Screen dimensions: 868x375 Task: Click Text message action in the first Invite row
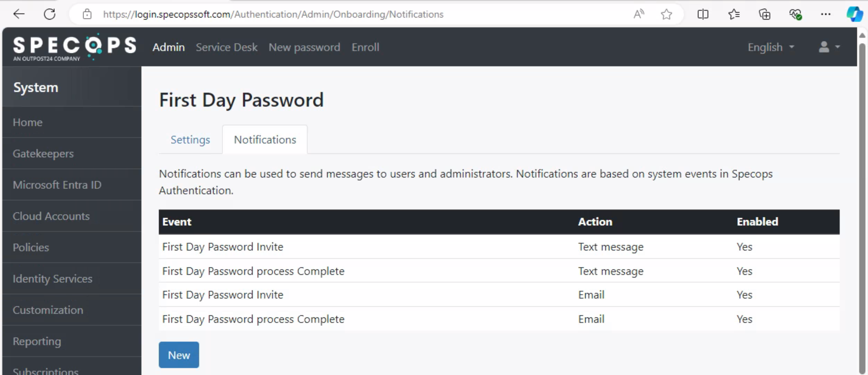coord(611,247)
